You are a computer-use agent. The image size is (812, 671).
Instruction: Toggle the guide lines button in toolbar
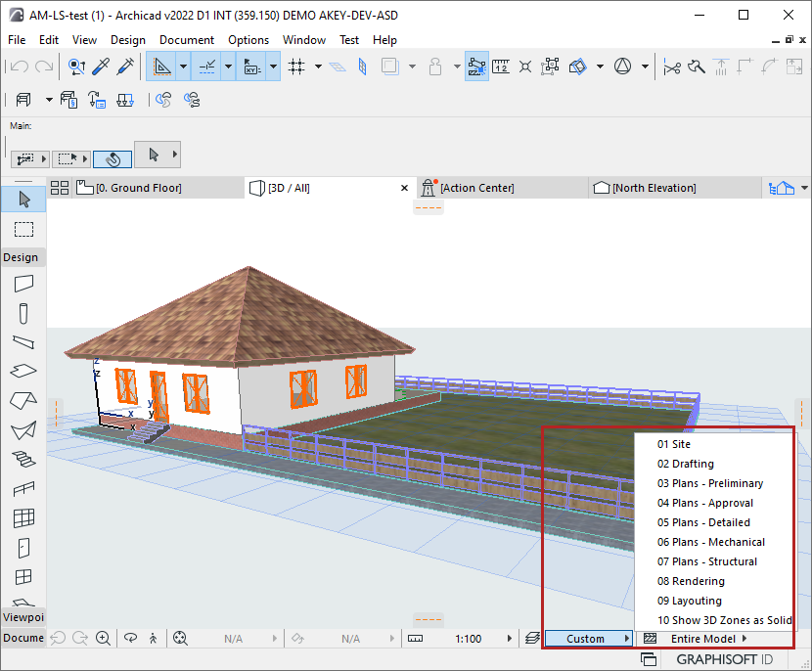click(x=159, y=67)
